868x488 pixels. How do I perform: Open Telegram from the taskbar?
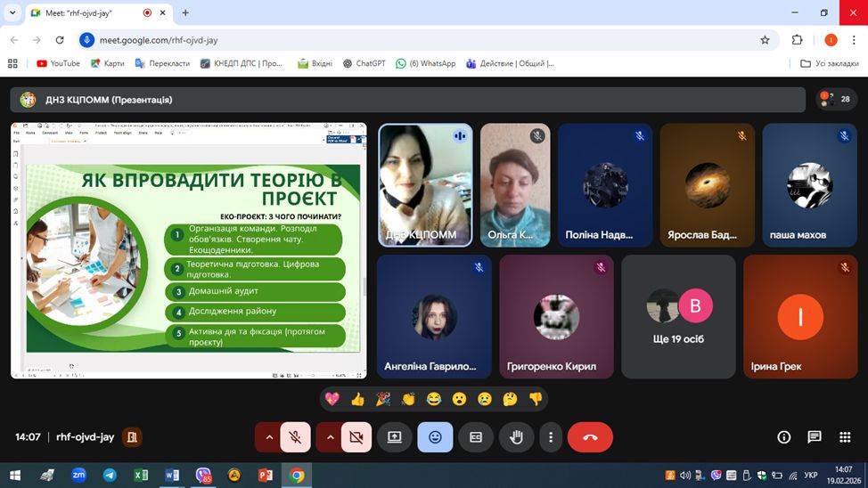coord(110,476)
